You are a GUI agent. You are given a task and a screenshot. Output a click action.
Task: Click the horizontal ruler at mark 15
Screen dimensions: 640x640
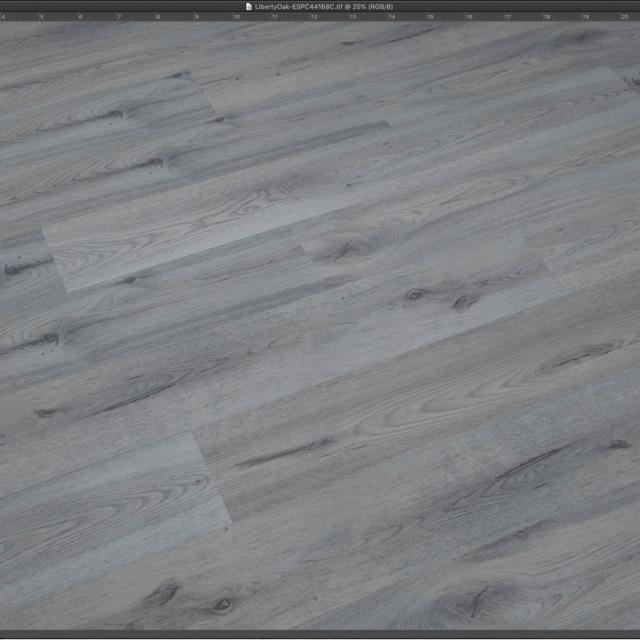tap(430, 17)
